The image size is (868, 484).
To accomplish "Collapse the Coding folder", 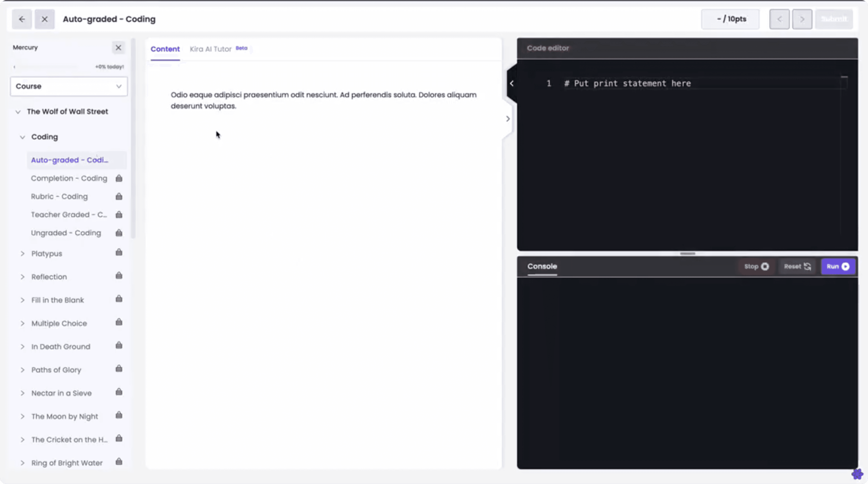I will coord(22,137).
